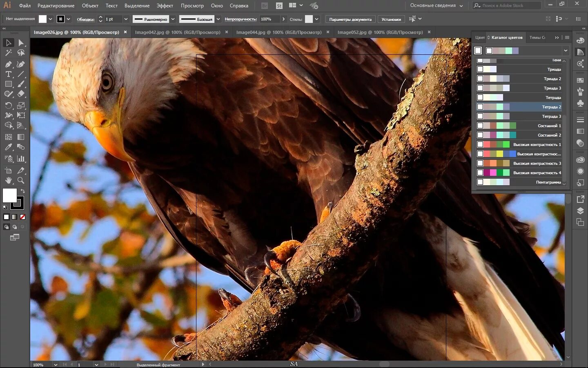Select the Pen tool
588x368 pixels.
8,65
